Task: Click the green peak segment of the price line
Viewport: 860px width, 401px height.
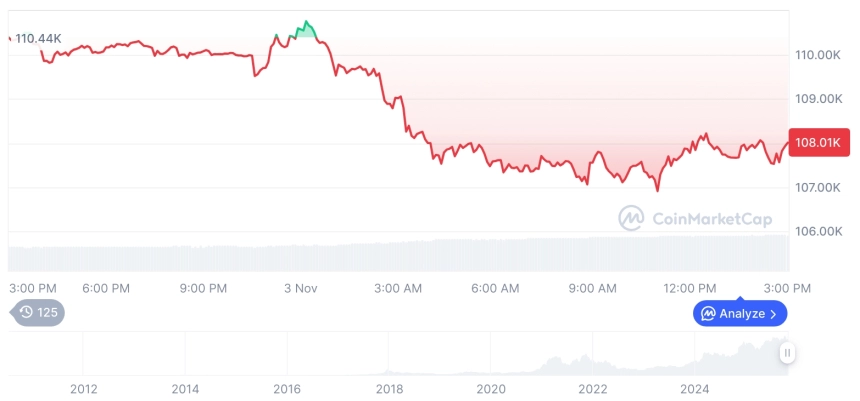Action: (x=306, y=28)
